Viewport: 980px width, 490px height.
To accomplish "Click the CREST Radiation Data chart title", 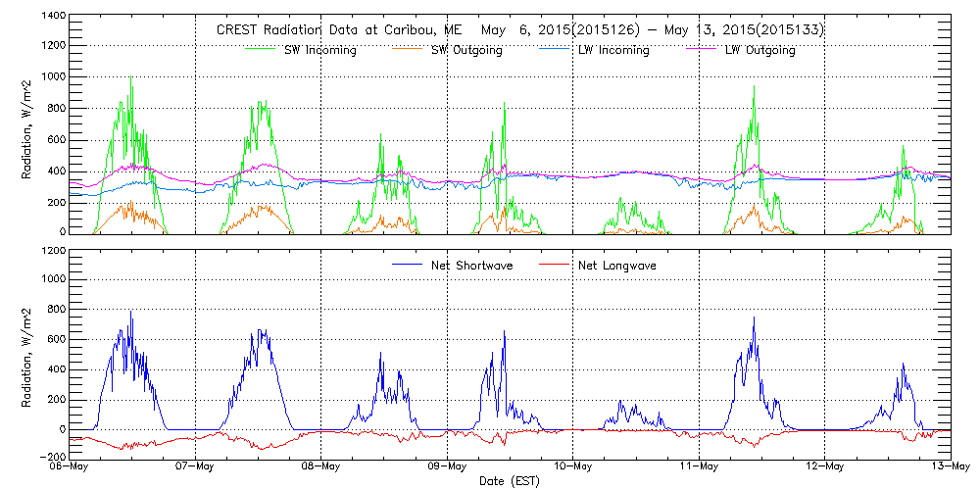I will [519, 30].
